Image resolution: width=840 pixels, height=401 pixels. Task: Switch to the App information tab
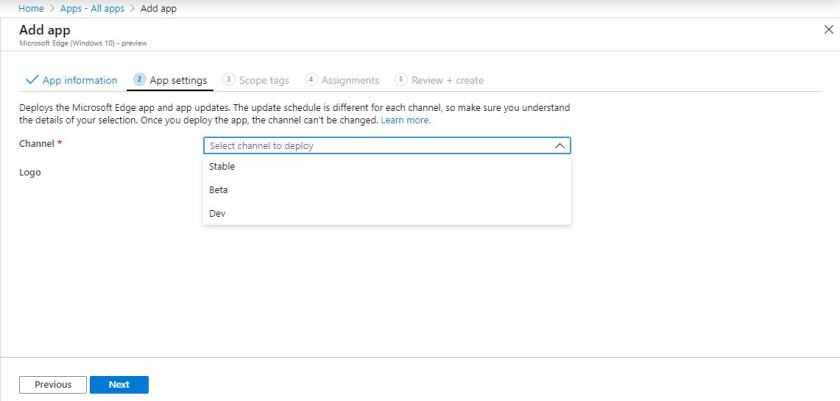pyautogui.click(x=79, y=80)
